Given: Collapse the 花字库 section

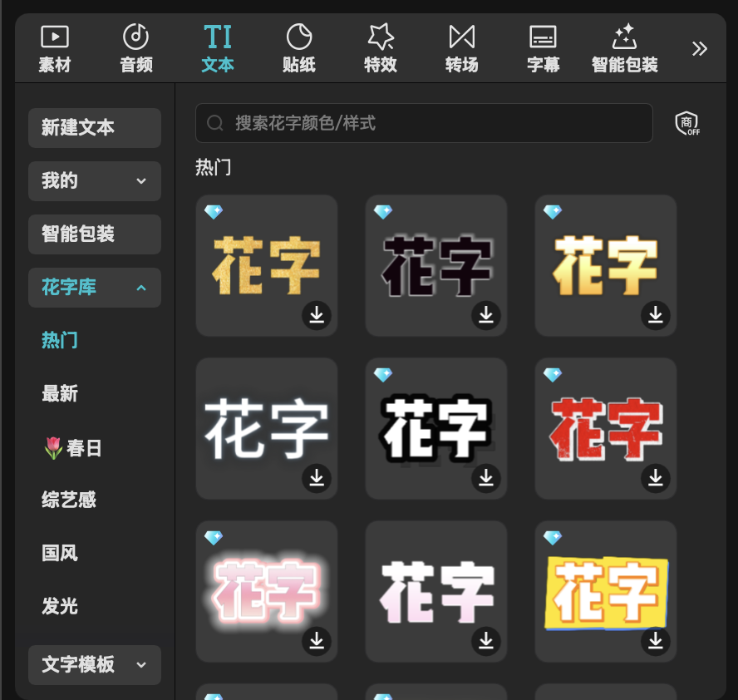Looking at the screenshot, I should [x=95, y=287].
